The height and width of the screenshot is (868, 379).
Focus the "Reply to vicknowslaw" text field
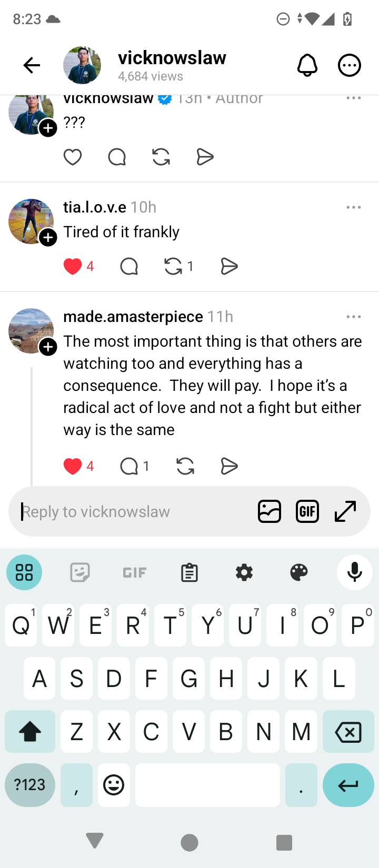(x=132, y=511)
